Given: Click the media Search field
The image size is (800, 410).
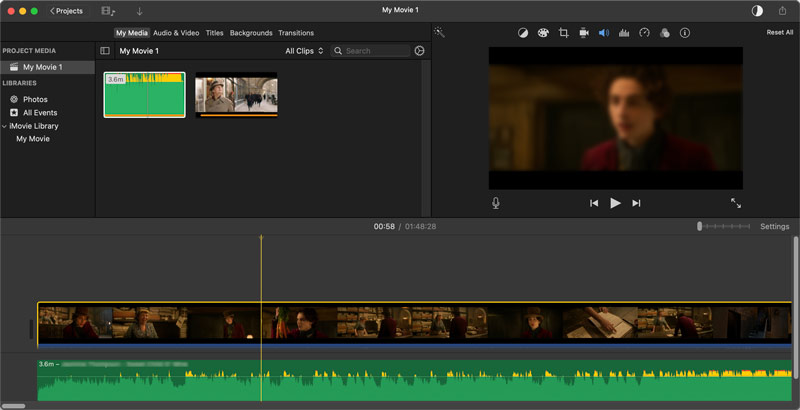Looking at the screenshot, I should tap(370, 50).
